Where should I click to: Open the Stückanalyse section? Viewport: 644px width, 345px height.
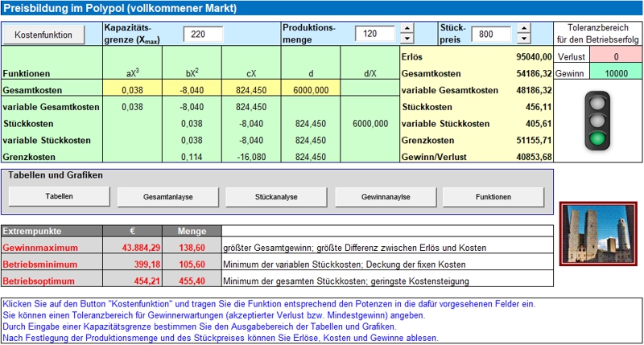coord(275,195)
